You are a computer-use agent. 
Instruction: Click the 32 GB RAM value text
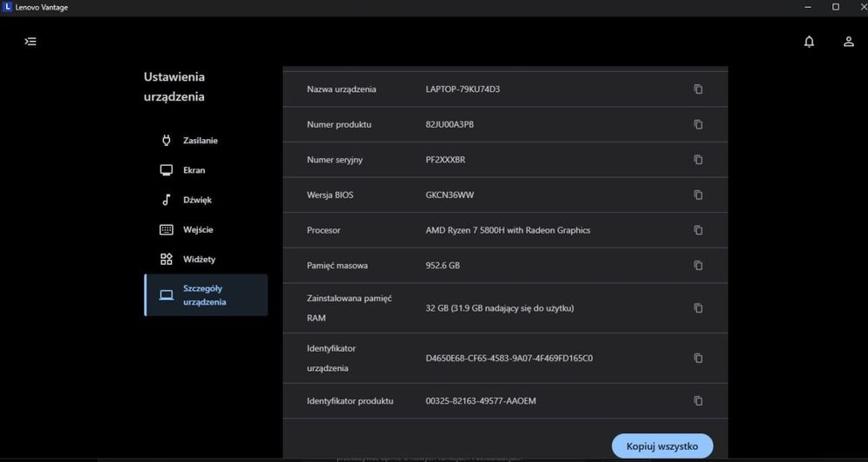(500, 308)
